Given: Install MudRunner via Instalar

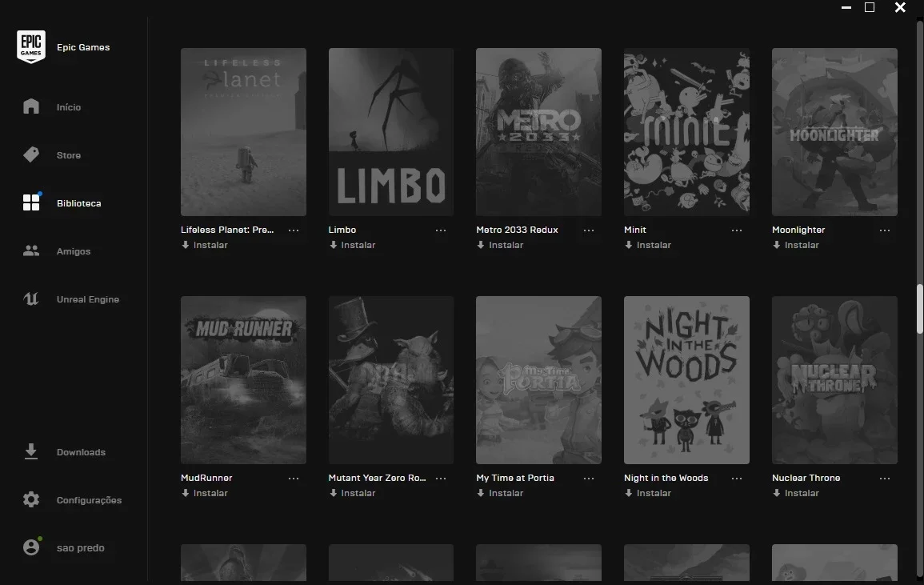Looking at the screenshot, I should [x=210, y=493].
